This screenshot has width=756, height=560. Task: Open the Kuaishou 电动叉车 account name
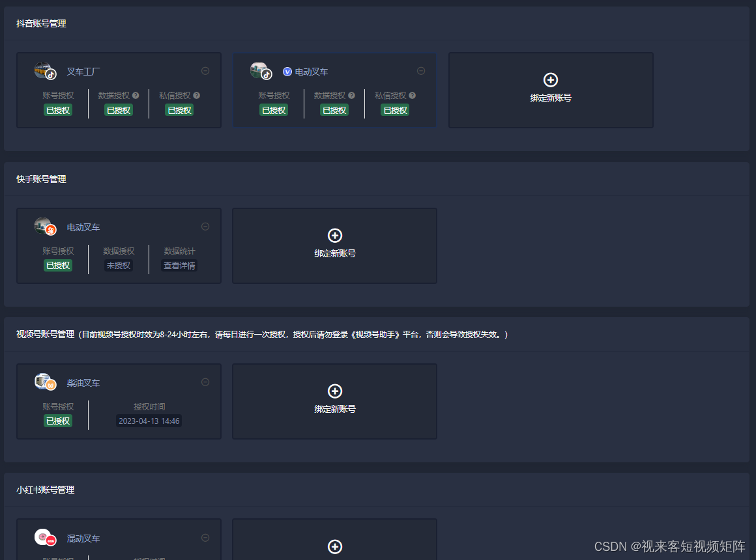[x=83, y=227]
